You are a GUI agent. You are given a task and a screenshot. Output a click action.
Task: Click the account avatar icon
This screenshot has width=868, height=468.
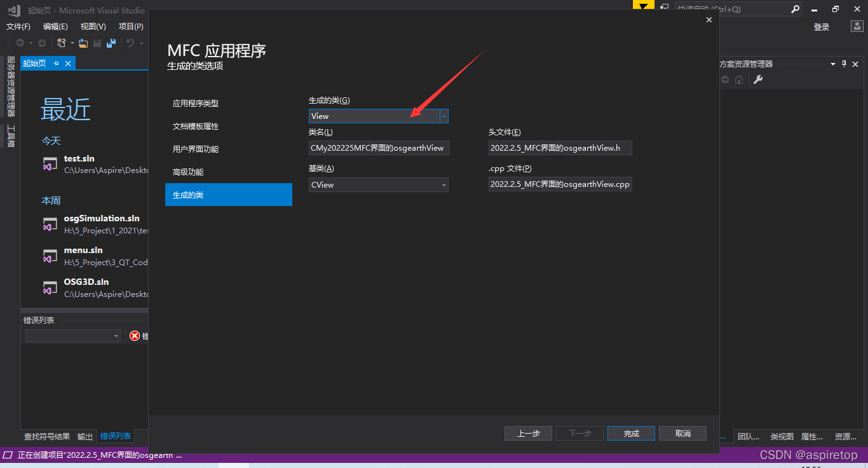(x=857, y=26)
